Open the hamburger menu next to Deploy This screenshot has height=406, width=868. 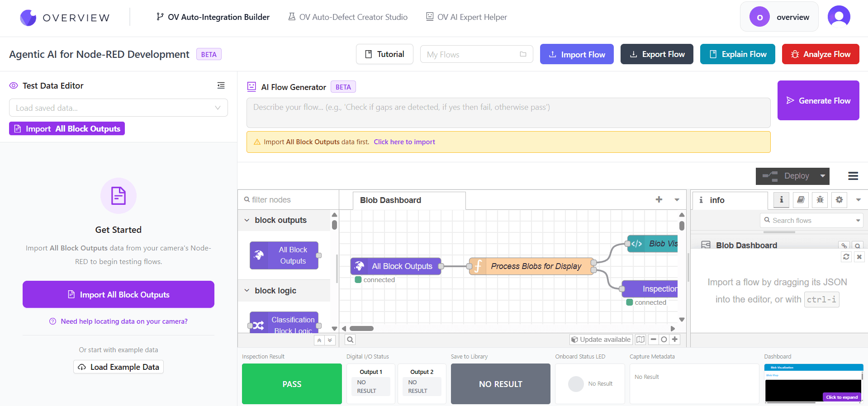pos(853,176)
